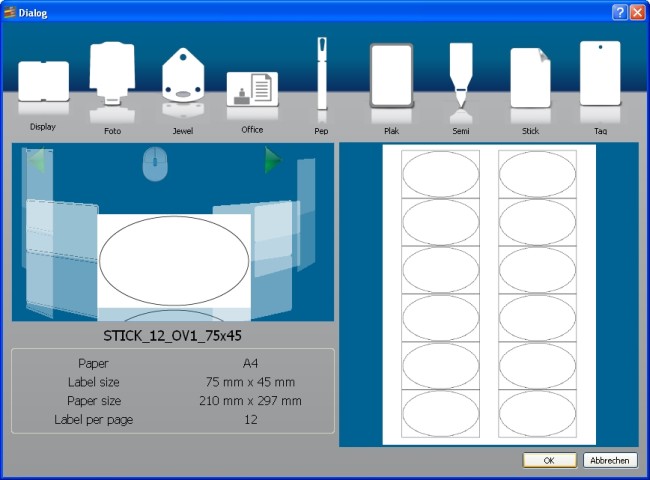Choose the Plak label category
The height and width of the screenshot is (480, 650).
click(391, 76)
